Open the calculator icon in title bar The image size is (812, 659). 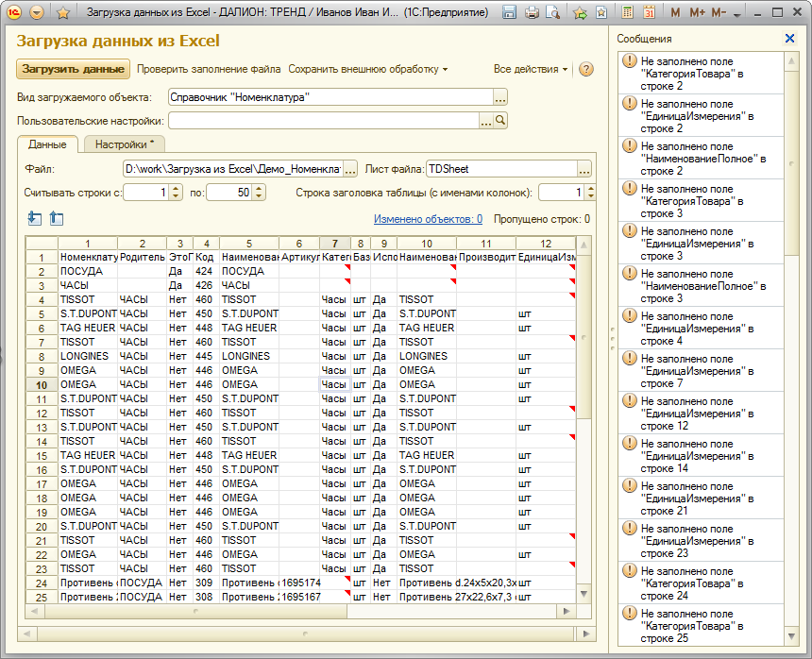pos(628,13)
